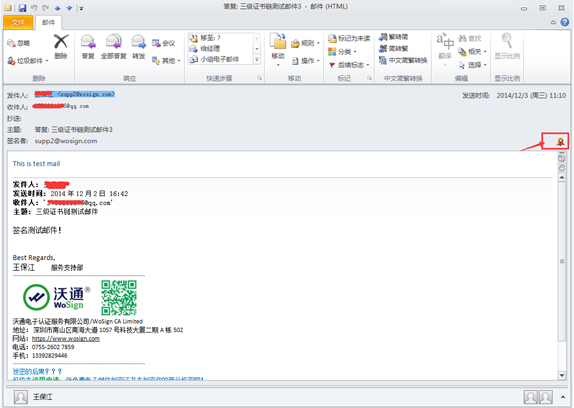The width and height of the screenshot is (574, 408).
Task: Open Help with the question mark icon
Action: pyautogui.click(x=565, y=22)
